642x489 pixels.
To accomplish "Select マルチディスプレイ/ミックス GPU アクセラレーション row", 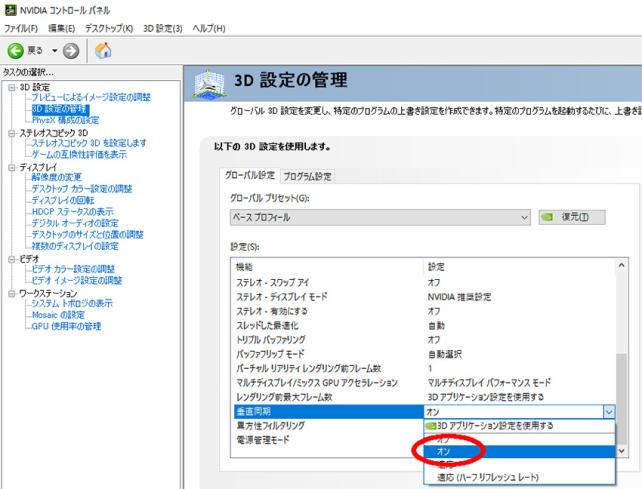I will tap(425, 383).
